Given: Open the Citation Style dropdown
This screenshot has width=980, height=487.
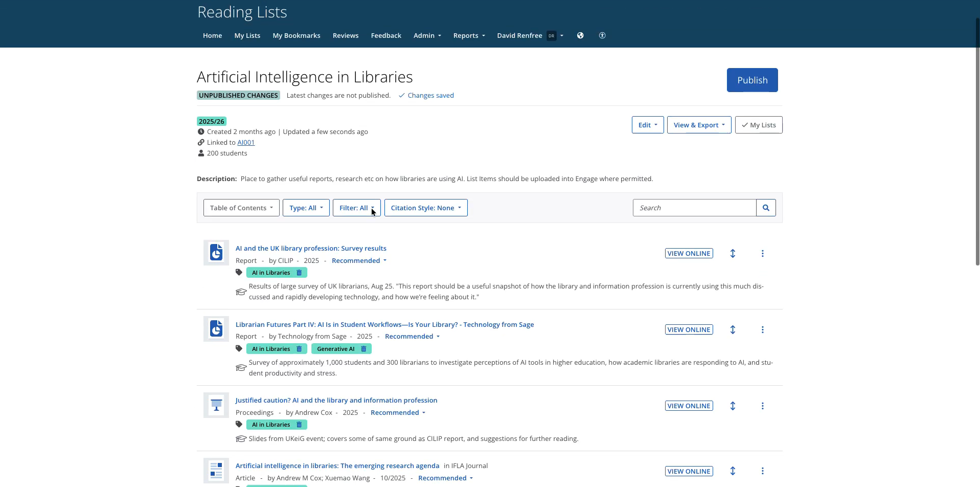Looking at the screenshot, I should (425, 208).
